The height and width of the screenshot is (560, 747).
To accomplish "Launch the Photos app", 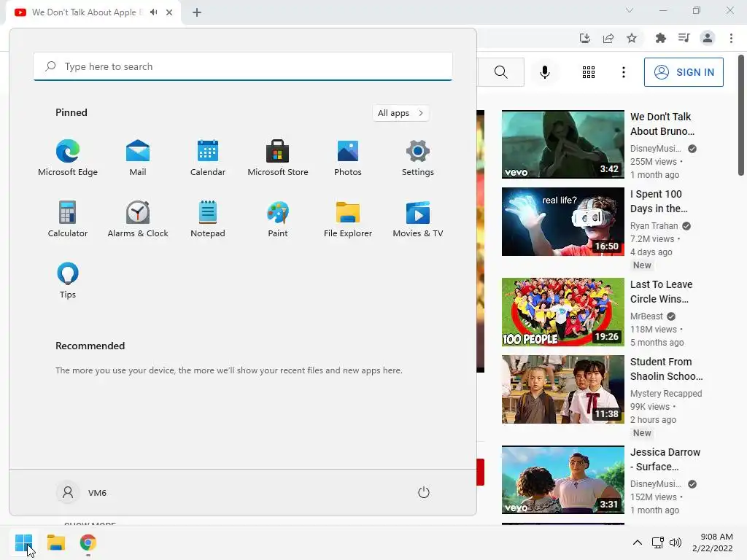I will pyautogui.click(x=348, y=158).
